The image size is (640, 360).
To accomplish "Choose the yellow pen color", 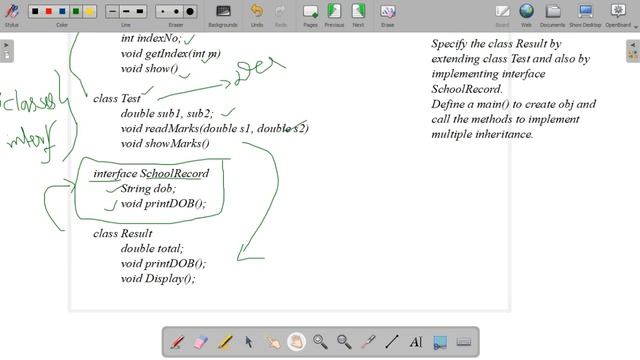I will 89,11.
